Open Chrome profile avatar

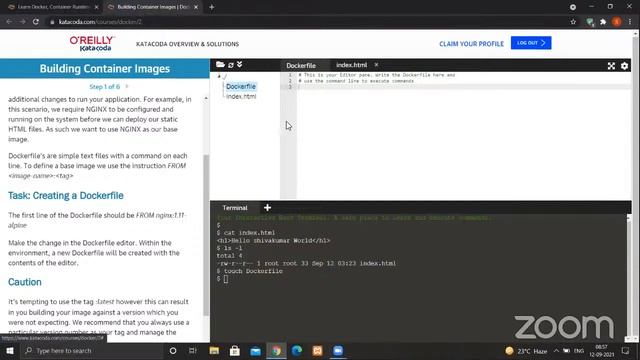617,22
